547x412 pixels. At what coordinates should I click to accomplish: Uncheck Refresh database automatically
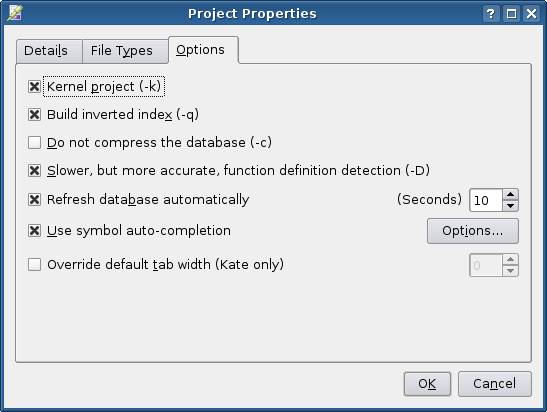pos(34,200)
